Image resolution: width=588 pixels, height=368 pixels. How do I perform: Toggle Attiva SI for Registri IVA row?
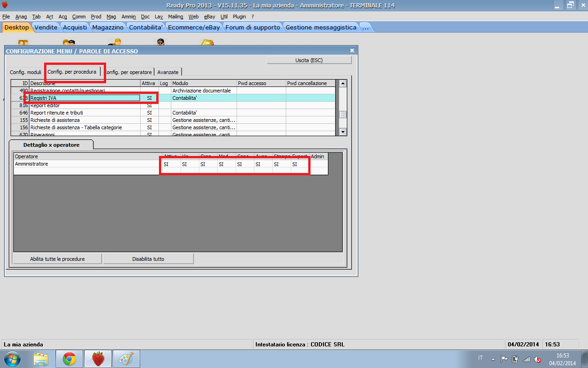[x=149, y=98]
